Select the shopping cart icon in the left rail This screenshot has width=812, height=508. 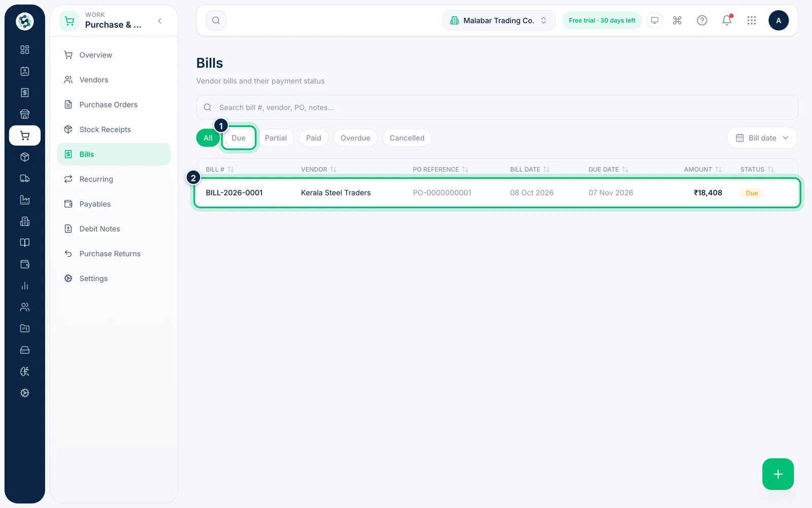(x=24, y=136)
